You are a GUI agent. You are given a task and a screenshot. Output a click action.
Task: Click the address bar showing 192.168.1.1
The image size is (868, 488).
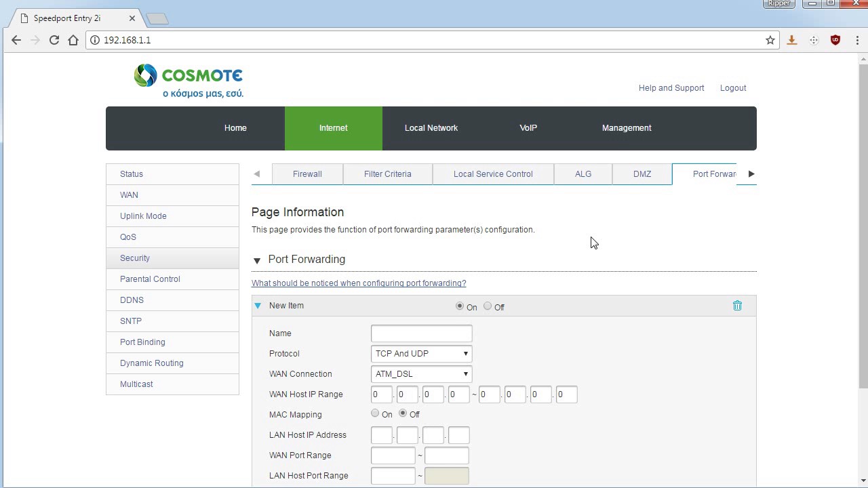click(431, 40)
